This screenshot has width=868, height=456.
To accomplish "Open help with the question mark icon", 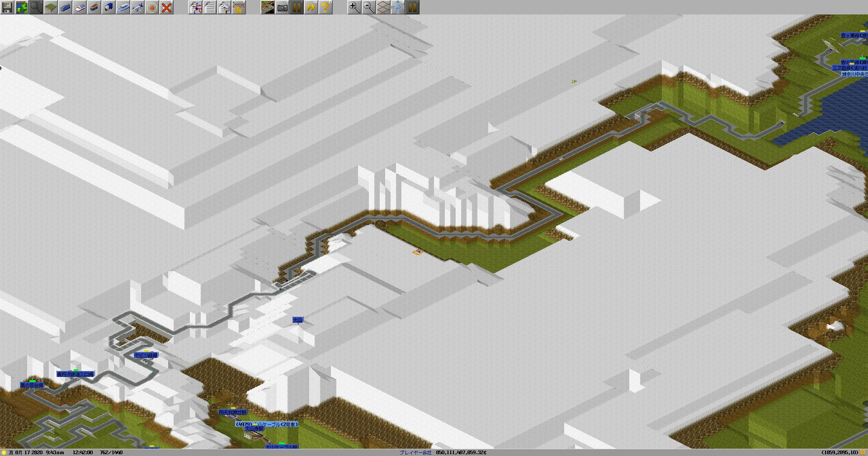I will tap(325, 7).
